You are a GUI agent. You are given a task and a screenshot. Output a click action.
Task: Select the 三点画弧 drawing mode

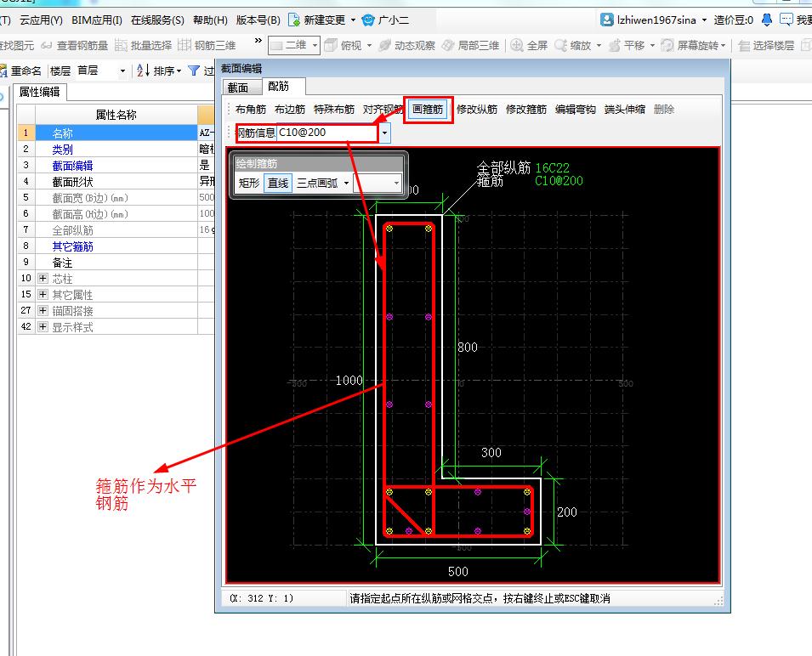pyautogui.click(x=317, y=184)
